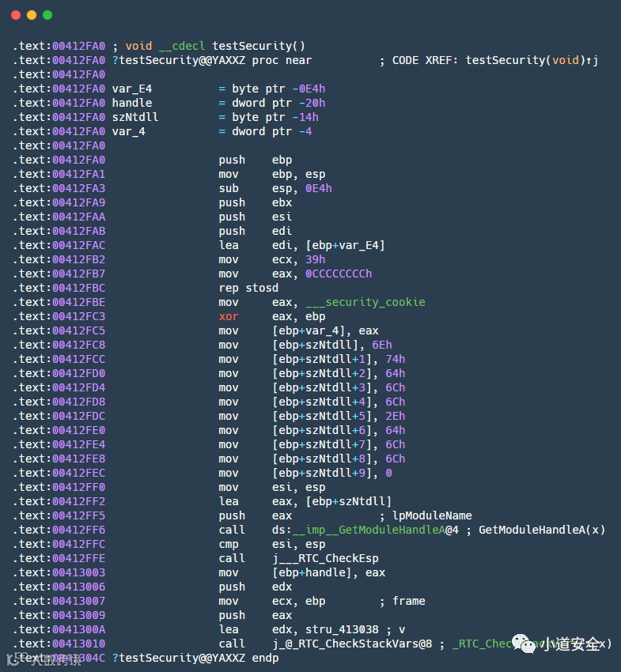Click 'testSecurity()' in the top comment line
The width and height of the screenshot is (621, 672).
pos(259,46)
